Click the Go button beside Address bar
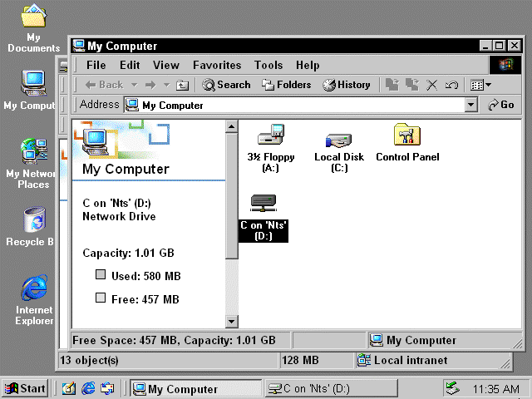Screen dimensions: 532x399 tap(501, 106)
